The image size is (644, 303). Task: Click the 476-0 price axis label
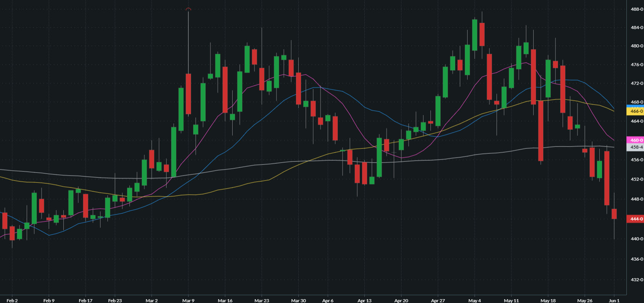pyautogui.click(x=637, y=64)
